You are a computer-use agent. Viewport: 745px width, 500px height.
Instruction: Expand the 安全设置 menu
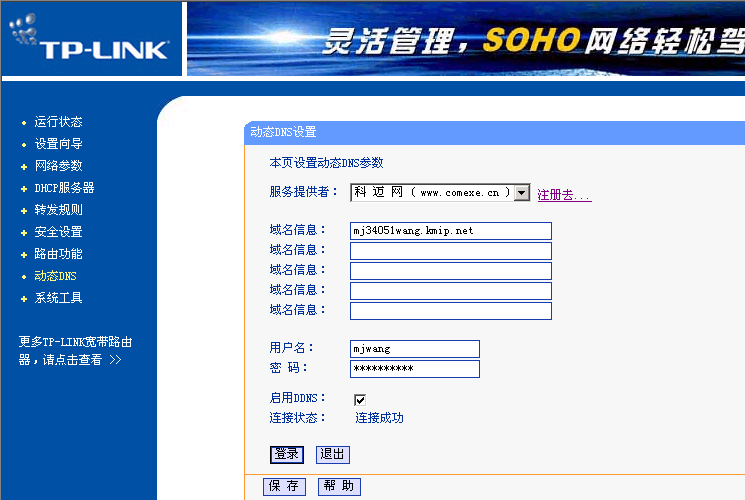point(58,232)
